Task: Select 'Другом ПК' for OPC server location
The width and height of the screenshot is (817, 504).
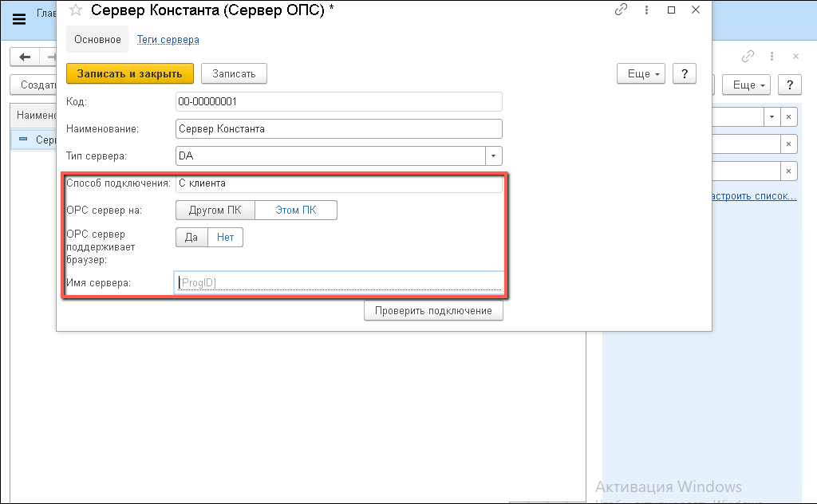Action: (x=215, y=211)
